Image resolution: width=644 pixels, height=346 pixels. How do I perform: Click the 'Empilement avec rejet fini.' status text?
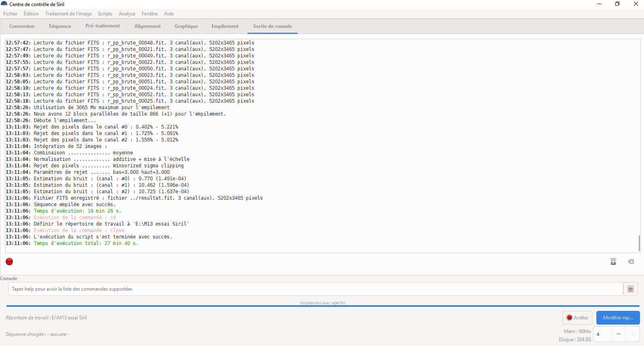click(323, 303)
